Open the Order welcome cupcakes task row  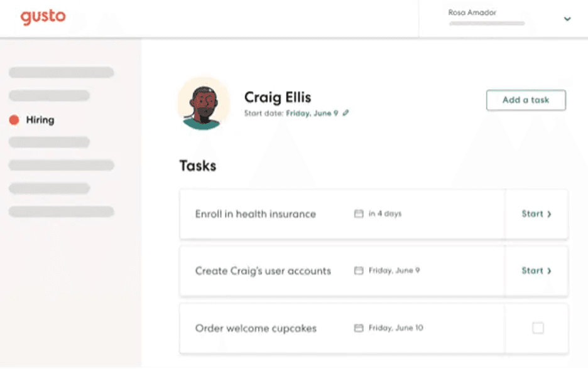click(x=256, y=328)
